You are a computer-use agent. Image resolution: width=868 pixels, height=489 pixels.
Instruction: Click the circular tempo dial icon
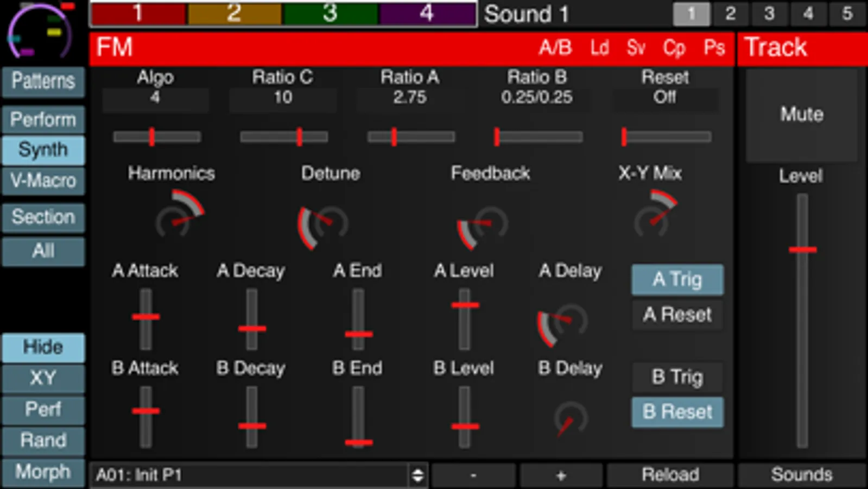40,30
